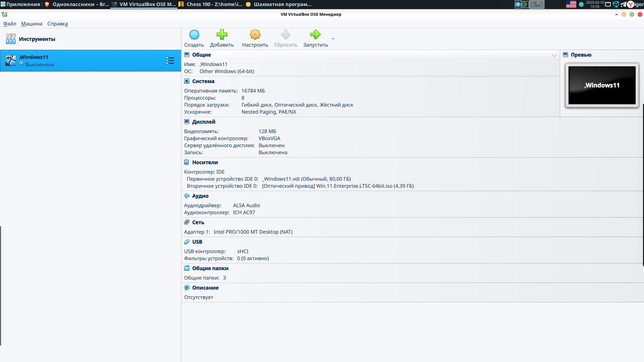Open the Носители settings heading link

pos(205,162)
